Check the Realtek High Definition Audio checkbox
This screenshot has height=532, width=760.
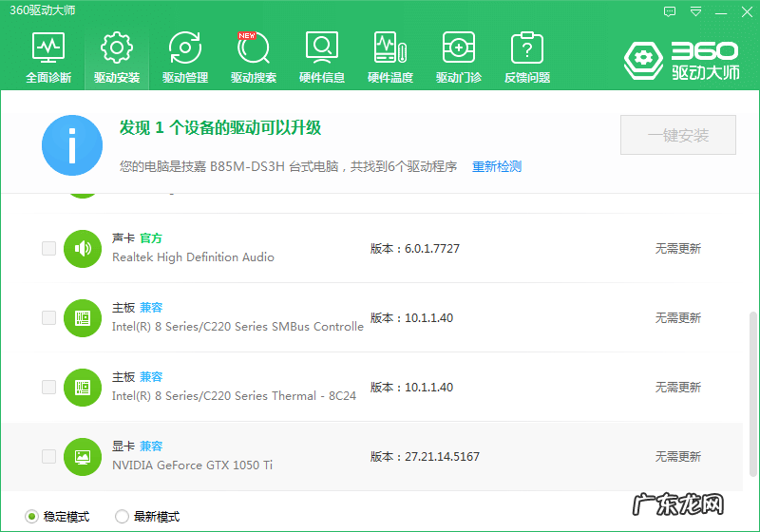click(49, 249)
